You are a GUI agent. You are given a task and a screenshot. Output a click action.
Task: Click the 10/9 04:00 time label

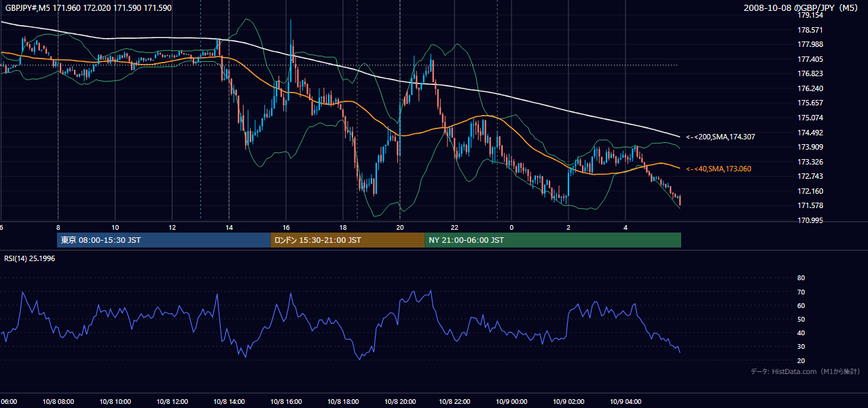[626, 402]
